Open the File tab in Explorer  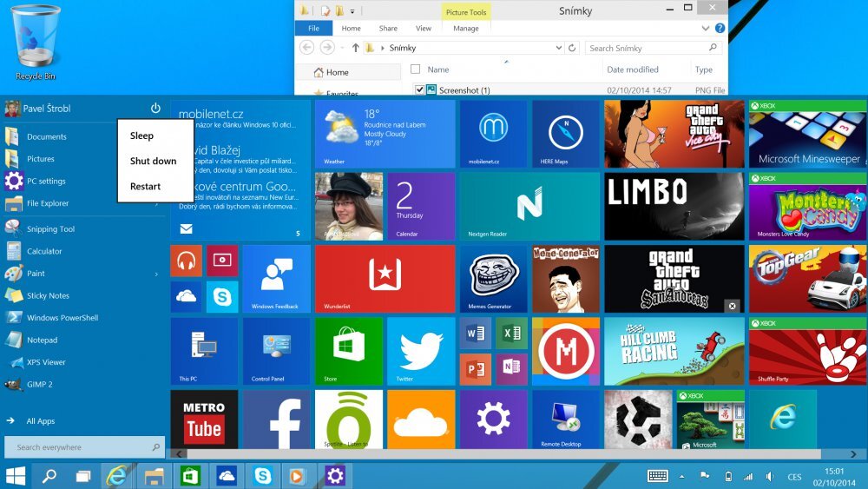click(313, 29)
